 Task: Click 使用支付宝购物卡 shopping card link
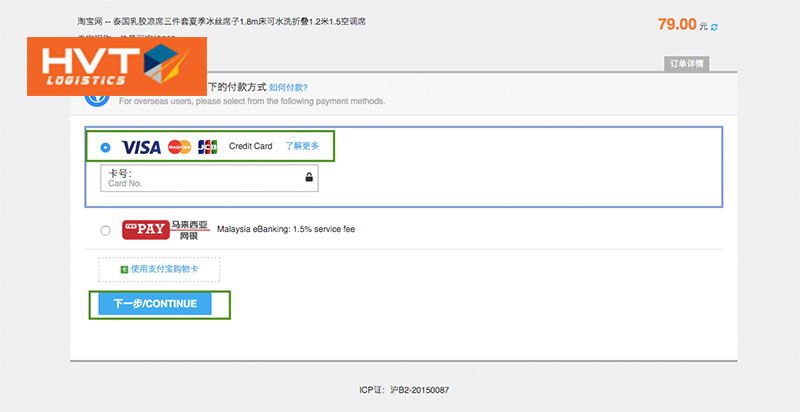[164, 269]
